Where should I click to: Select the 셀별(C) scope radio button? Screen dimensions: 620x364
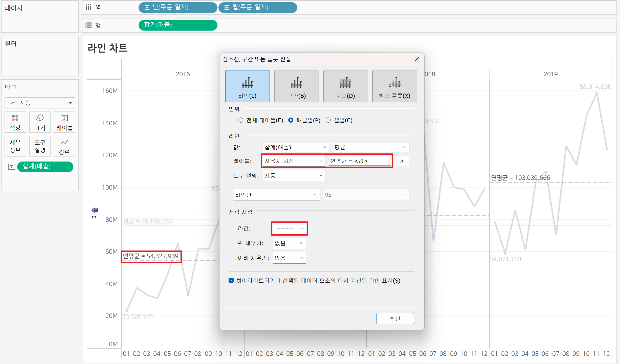click(x=328, y=120)
